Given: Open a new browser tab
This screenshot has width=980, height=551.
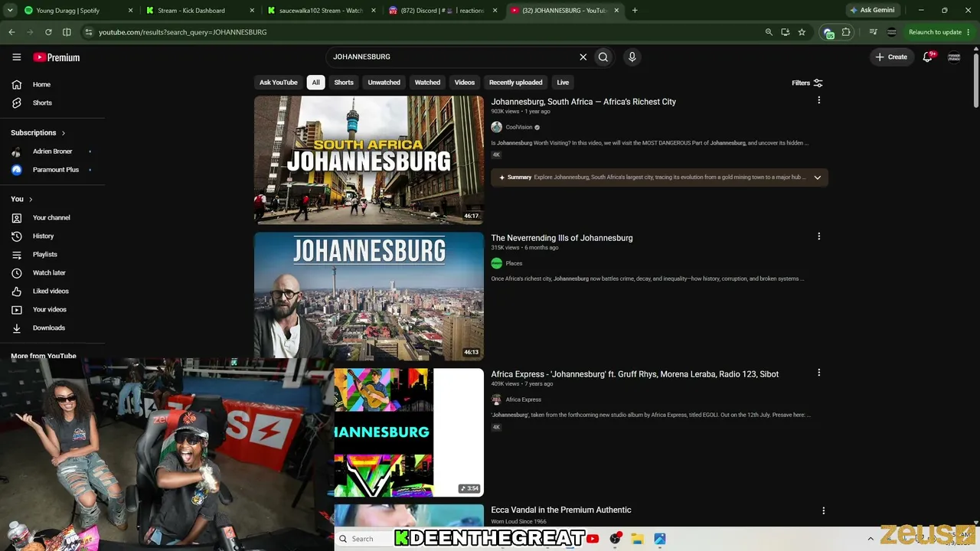Looking at the screenshot, I should coord(635,11).
